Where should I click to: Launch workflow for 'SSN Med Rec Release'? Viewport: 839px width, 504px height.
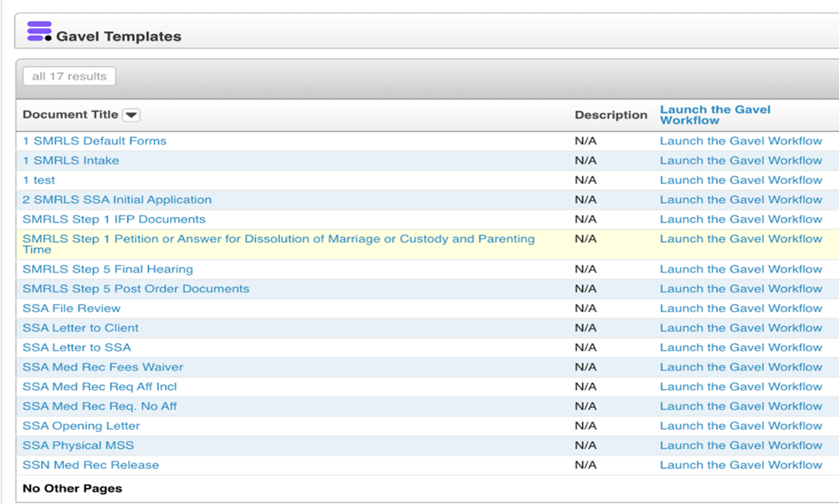point(741,465)
